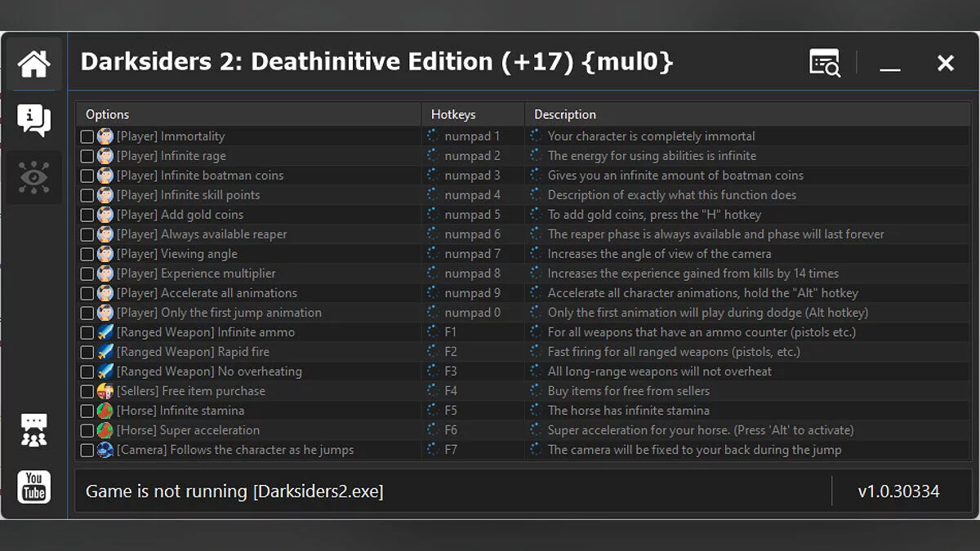980x551 pixels.
Task: Check the [Ranged Weapon] Rapid fire option
Action: pos(87,351)
